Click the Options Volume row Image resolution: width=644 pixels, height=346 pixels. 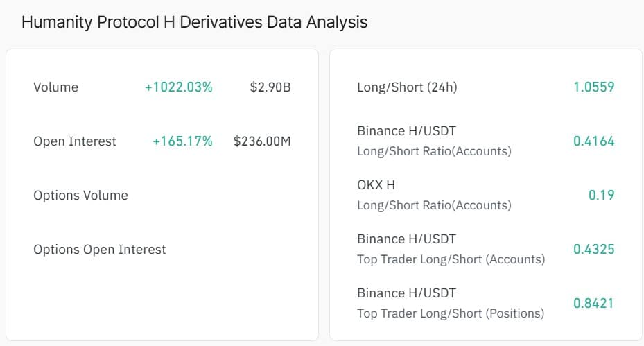[80, 196]
